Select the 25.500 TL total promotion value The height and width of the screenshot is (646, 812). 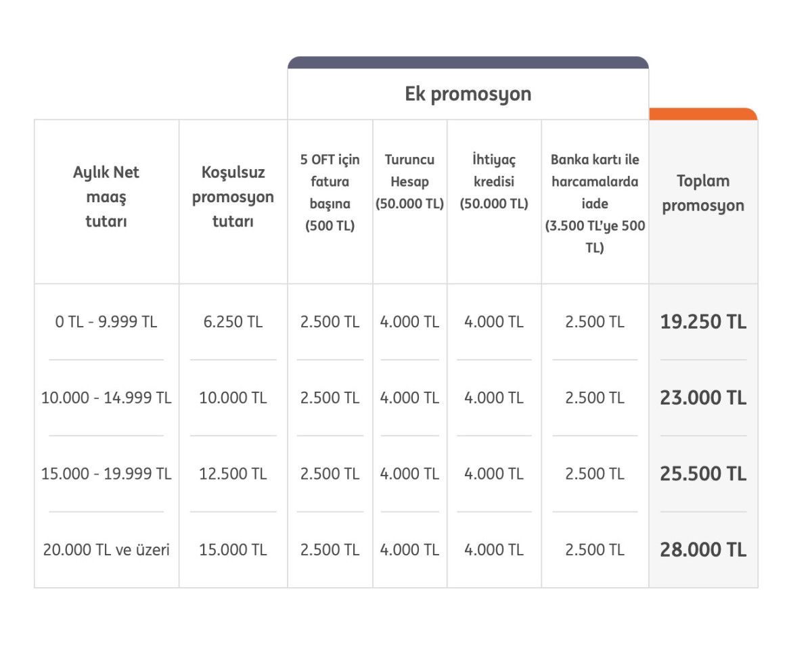click(x=703, y=474)
